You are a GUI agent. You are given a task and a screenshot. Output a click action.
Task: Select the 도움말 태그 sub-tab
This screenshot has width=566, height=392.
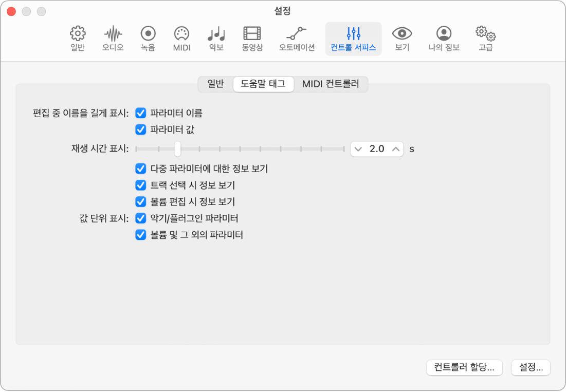(x=263, y=84)
